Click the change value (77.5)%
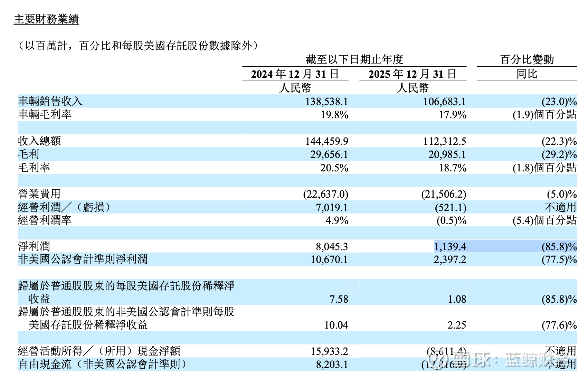Image resolution: width=588 pixels, height=378 pixels. pos(559,259)
